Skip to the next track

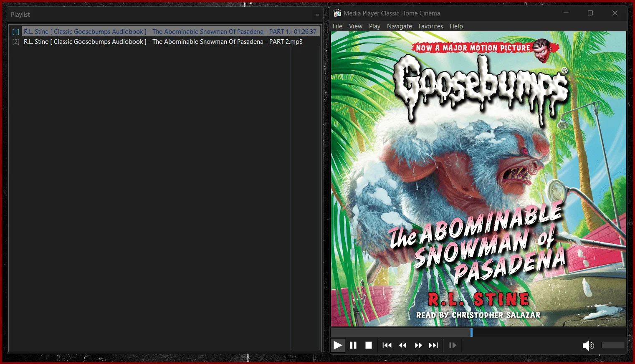(434, 345)
